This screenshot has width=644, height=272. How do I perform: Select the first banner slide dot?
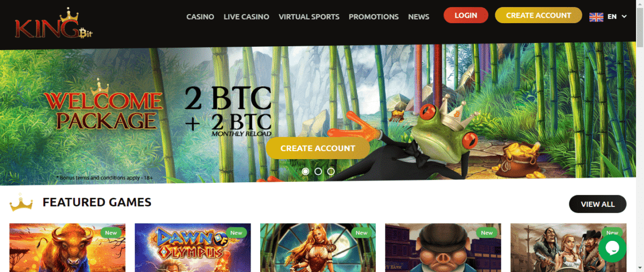point(305,171)
